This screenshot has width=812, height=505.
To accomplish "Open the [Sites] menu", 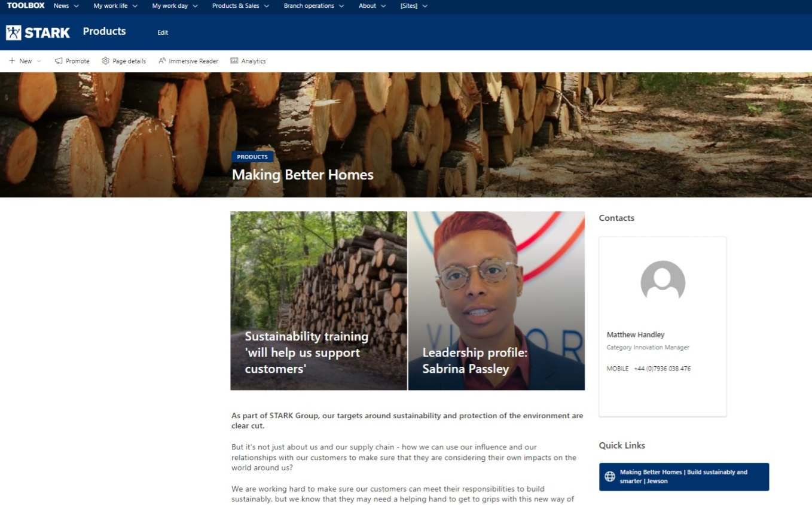I will pos(410,6).
